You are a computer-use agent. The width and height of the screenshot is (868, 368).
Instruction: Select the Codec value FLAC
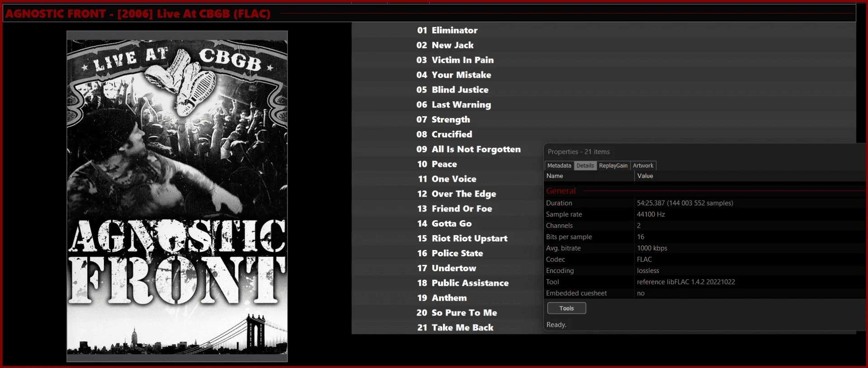pos(644,259)
